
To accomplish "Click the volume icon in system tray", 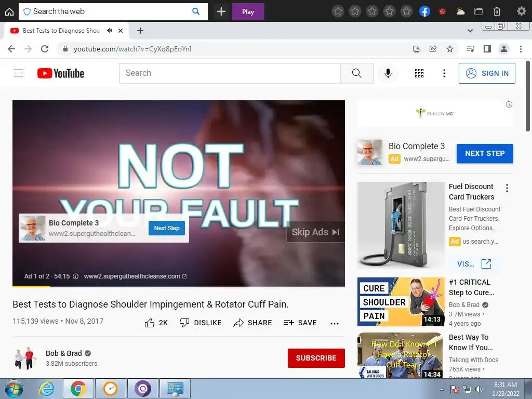I will coord(479,389).
